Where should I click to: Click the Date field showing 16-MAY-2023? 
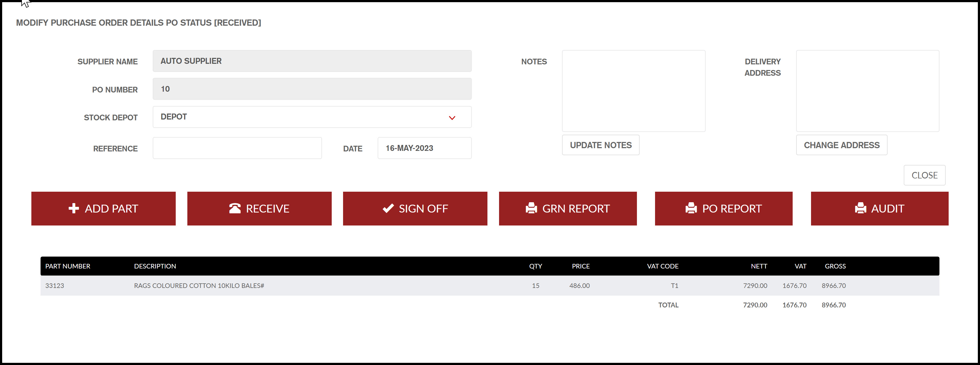click(424, 148)
